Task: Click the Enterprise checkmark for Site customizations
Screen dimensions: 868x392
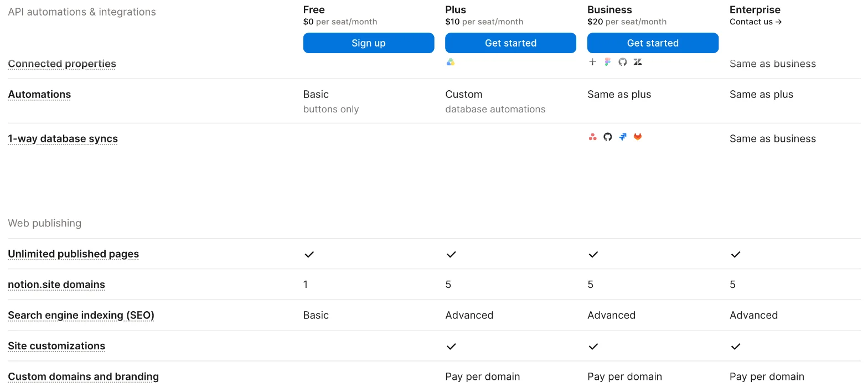Action: 736,346
